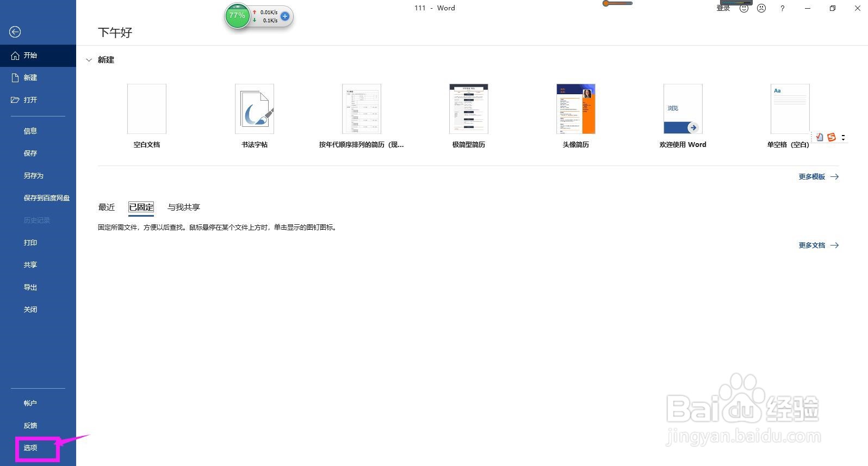Click the Sogou input method icon
The height and width of the screenshot is (466, 868).
[832, 137]
